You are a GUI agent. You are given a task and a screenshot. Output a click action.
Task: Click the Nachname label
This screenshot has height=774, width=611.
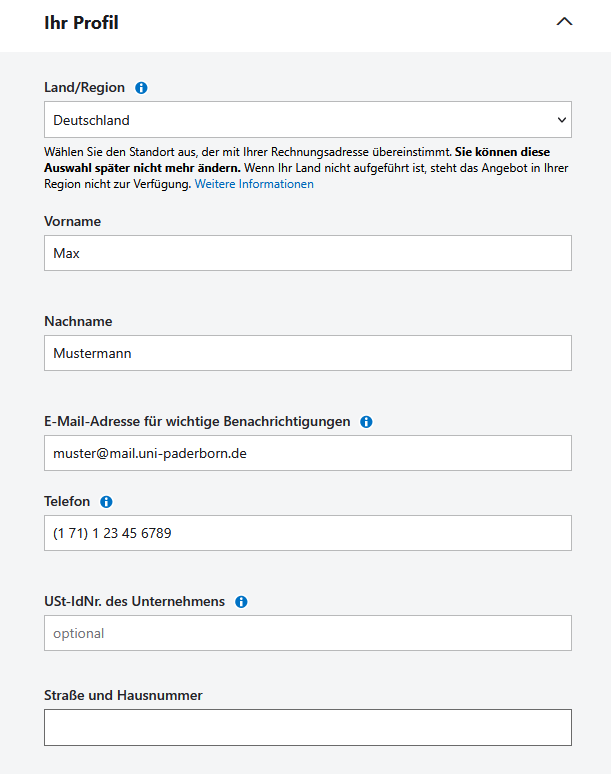[x=78, y=321]
